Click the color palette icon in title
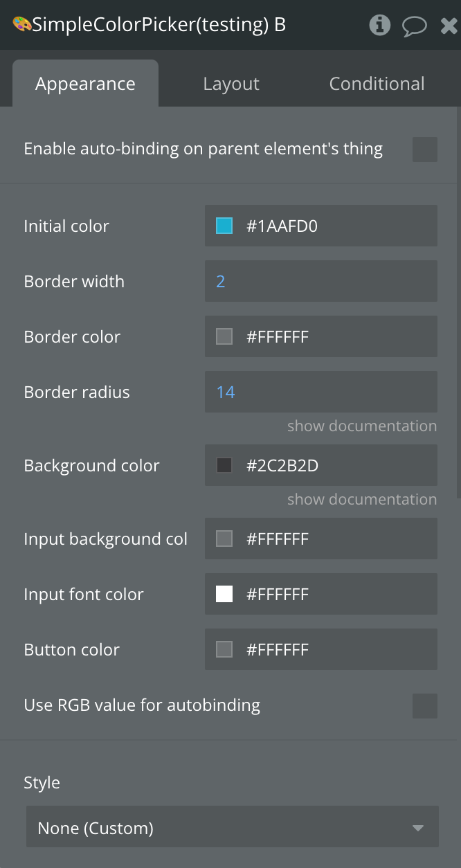 tap(21, 24)
